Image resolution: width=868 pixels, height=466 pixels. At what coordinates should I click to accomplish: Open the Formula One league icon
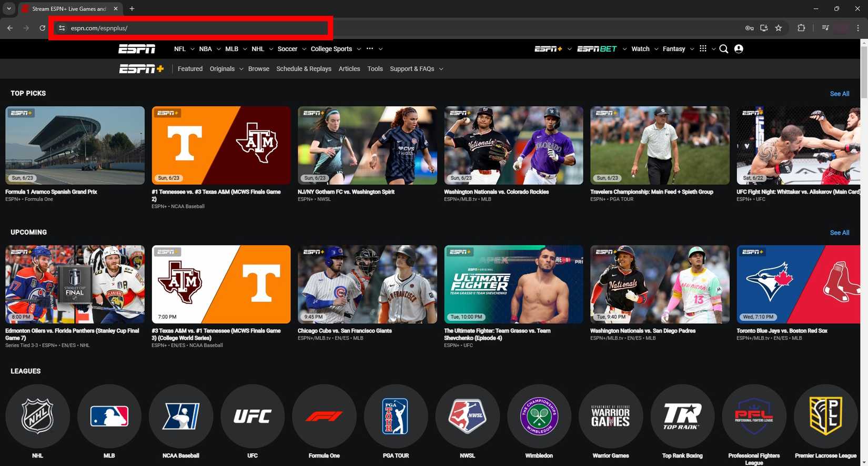click(324, 417)
